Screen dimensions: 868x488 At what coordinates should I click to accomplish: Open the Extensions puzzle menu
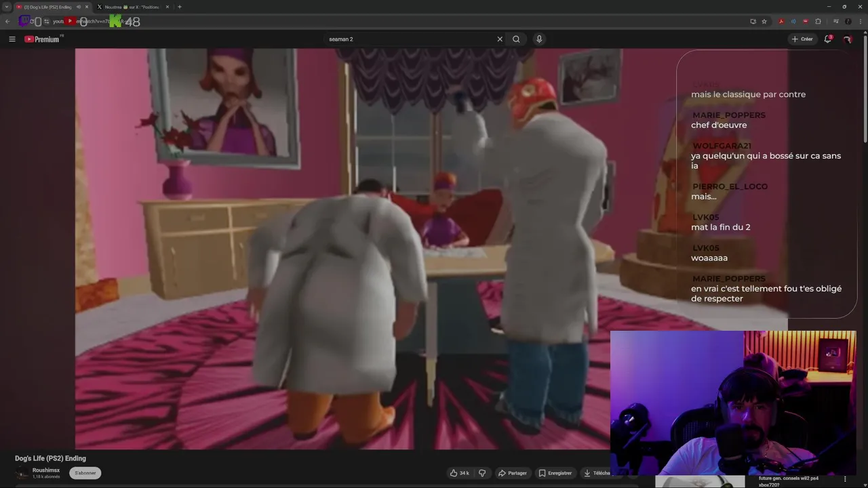(x=818, y=22)
